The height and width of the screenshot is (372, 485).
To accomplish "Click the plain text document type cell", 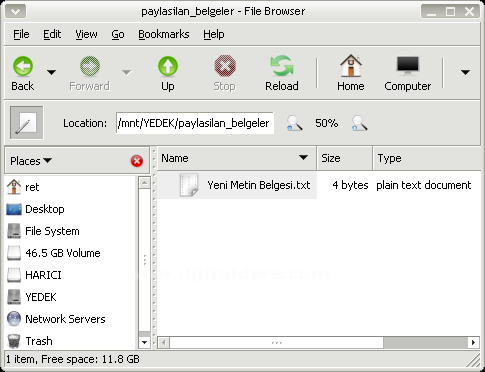I will point(424,185).
